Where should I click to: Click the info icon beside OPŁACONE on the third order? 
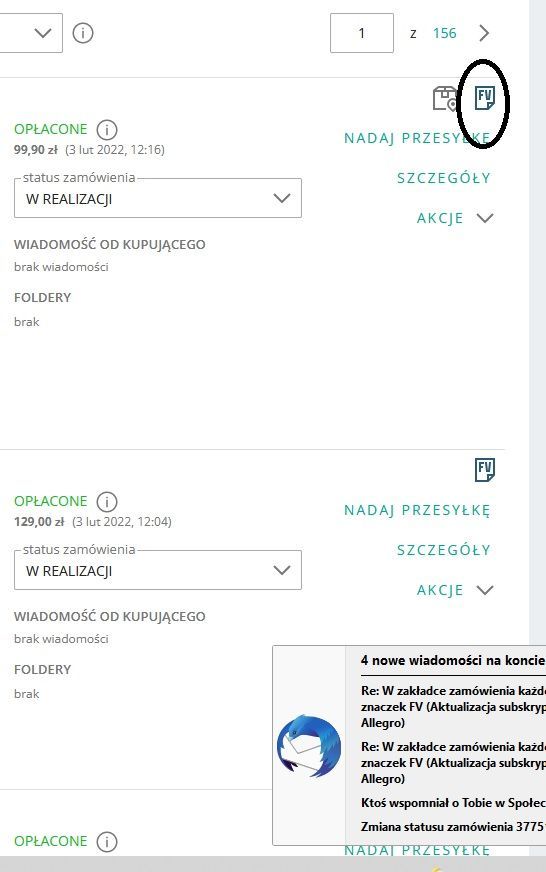107,841
